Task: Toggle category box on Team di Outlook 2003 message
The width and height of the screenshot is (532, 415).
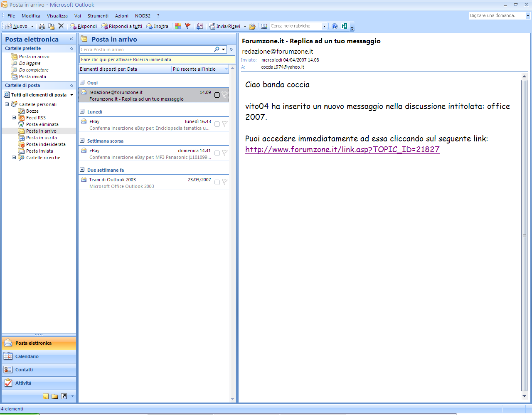Action: 217,182
